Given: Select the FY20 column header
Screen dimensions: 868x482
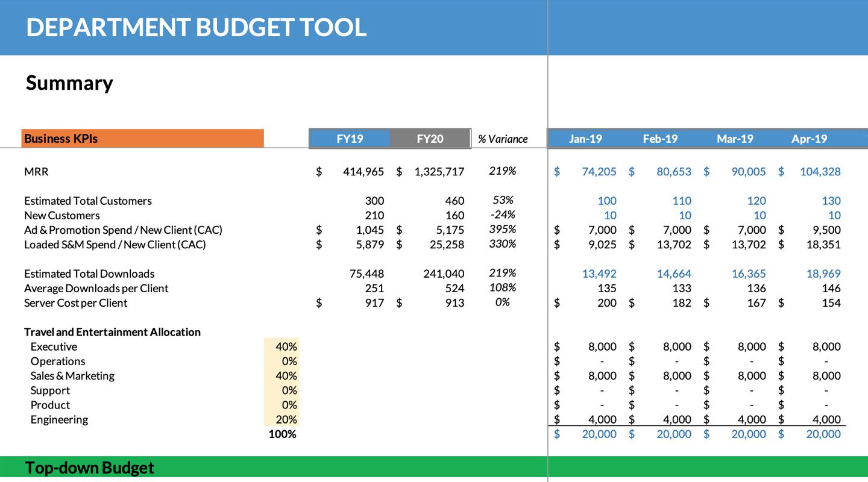Looking at the screenshot, I should click(x=429, y=139).
